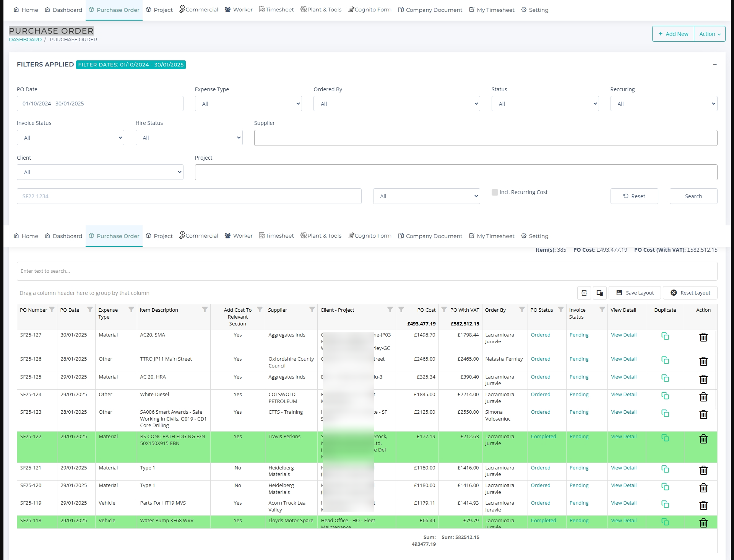Screen dimensions: 734x560
Task: Open the Expense Type dropdown
Action: tap(248, 104)
